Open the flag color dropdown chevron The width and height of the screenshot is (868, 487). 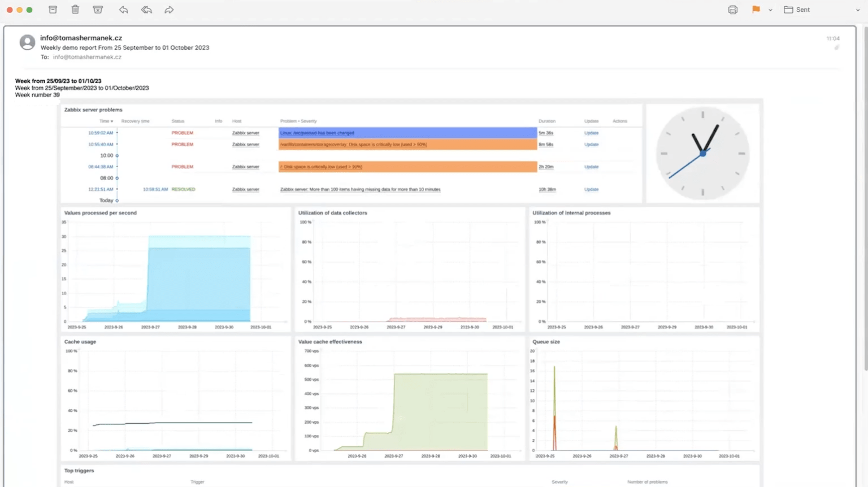click(x=769, y=10)
